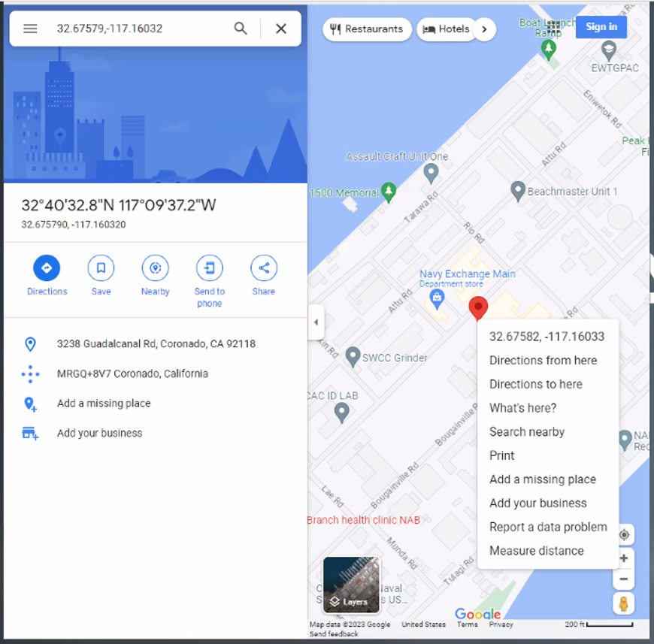Image resolution: width=654 pixels, height=644 pixels.
Task: Click the Add a missing place icon
Action: pyautogui.click(x=31, y=404)
